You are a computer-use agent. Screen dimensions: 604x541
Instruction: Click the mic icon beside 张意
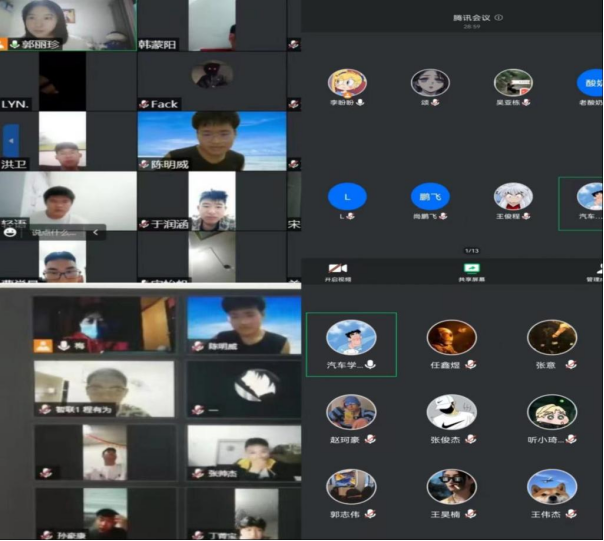tap(571, 365)
